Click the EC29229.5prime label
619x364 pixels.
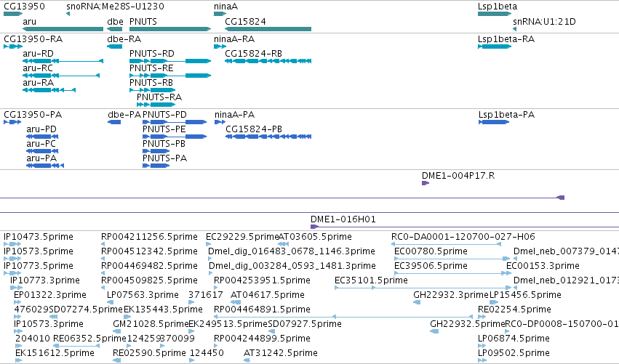tap(242, 237)
